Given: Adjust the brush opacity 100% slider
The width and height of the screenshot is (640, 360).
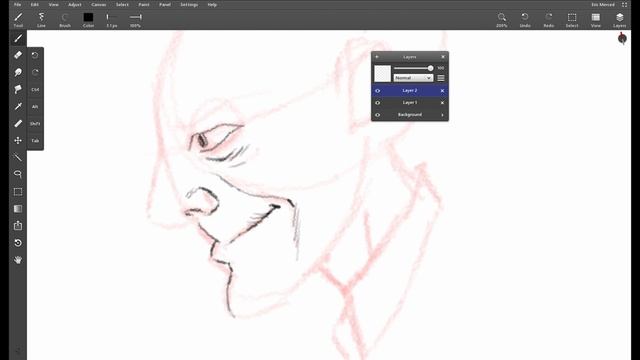Looking at the screenshot, I should (x=135, y=20).
